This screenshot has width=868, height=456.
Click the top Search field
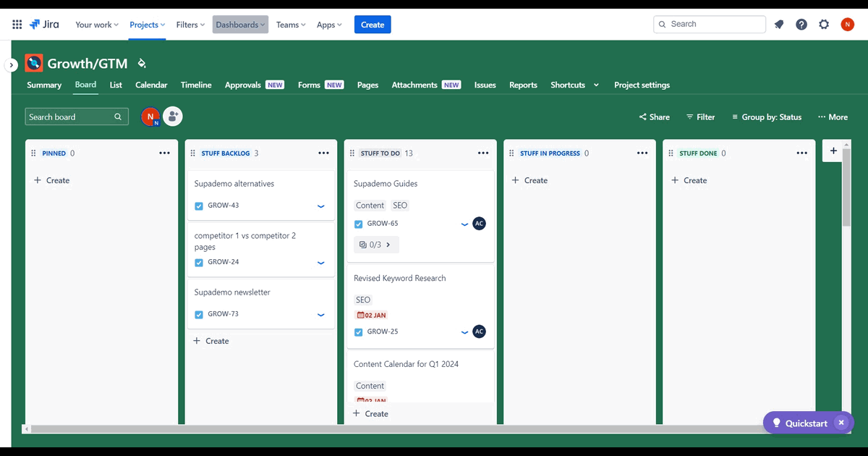pos(710,24)
